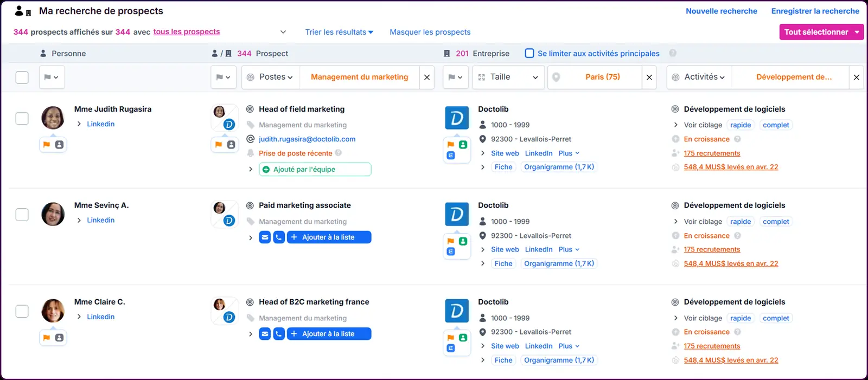The height and width of the screenshot is (380, 868).
Task: Clear the Paris (75) location filter
Action: tap(649, 77)
